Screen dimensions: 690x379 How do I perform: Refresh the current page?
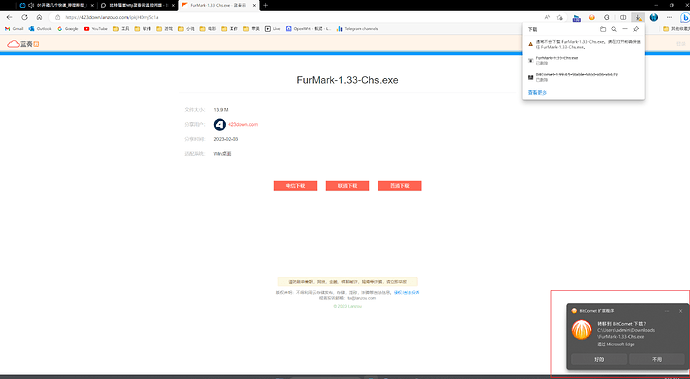tap(24, 17)
